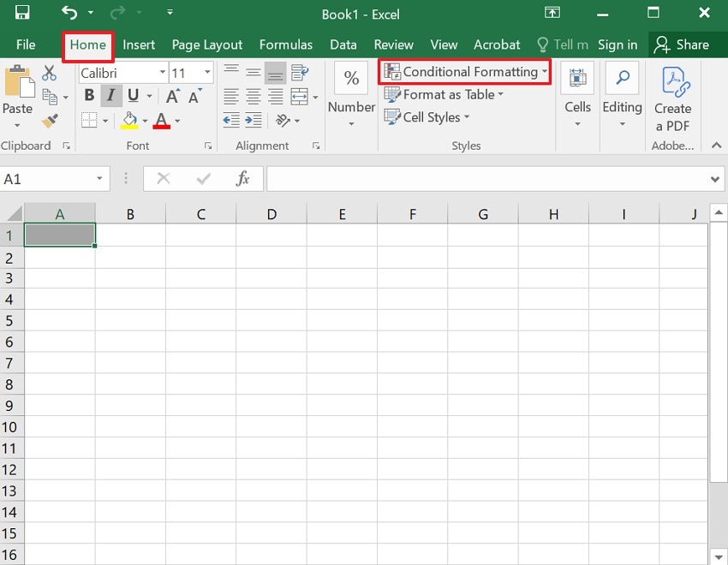Toggle wrap text for the selection
This screenshot has height=565, width=728.
(x=301, y=73)
